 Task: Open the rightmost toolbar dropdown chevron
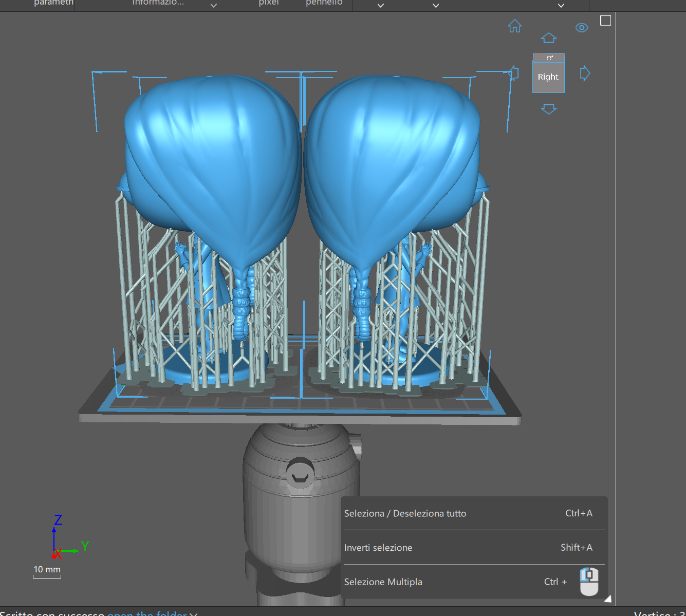561,5
